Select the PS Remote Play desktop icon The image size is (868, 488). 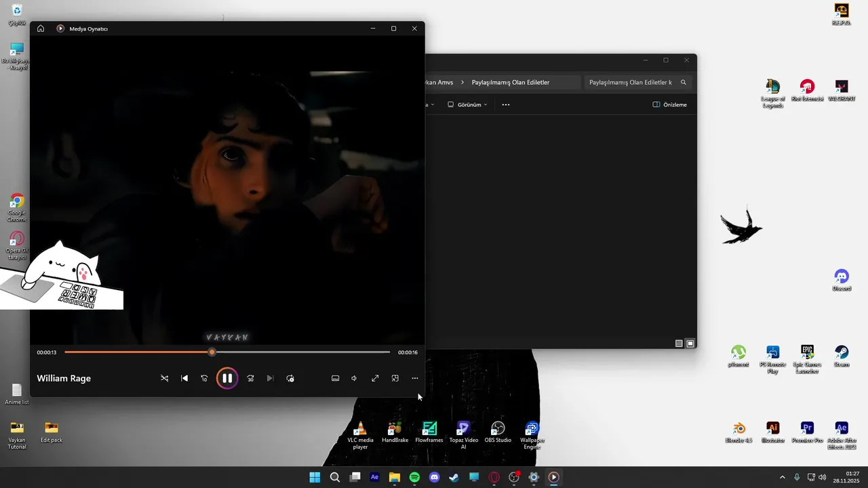pyautogui.click(x=772, y=359)
